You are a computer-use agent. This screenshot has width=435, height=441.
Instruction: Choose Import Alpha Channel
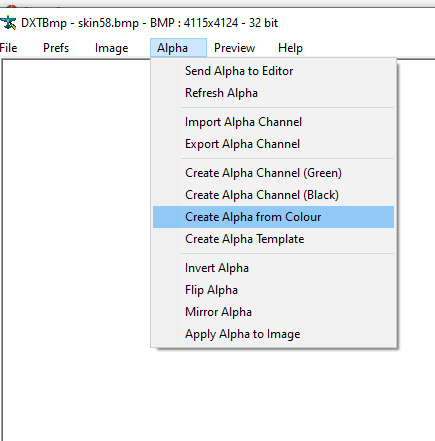tap(273, 122)
